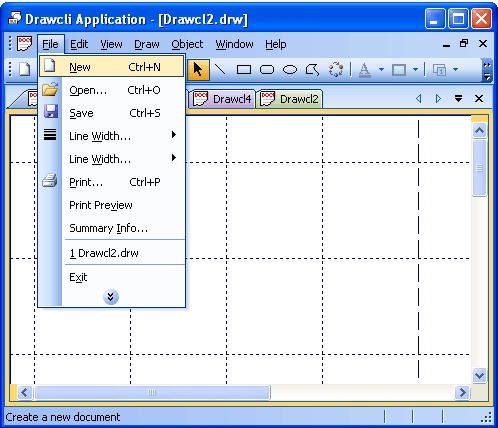Choose Open... from the File menu

(x=111, y=90)
